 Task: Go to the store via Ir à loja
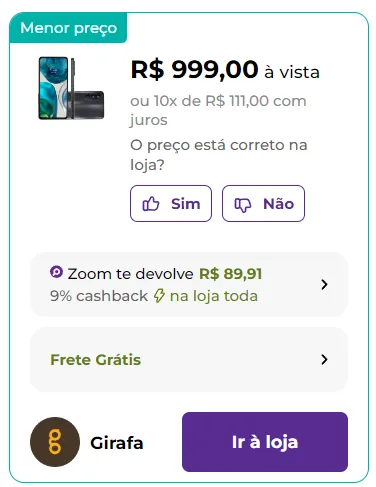click(265, 442)
